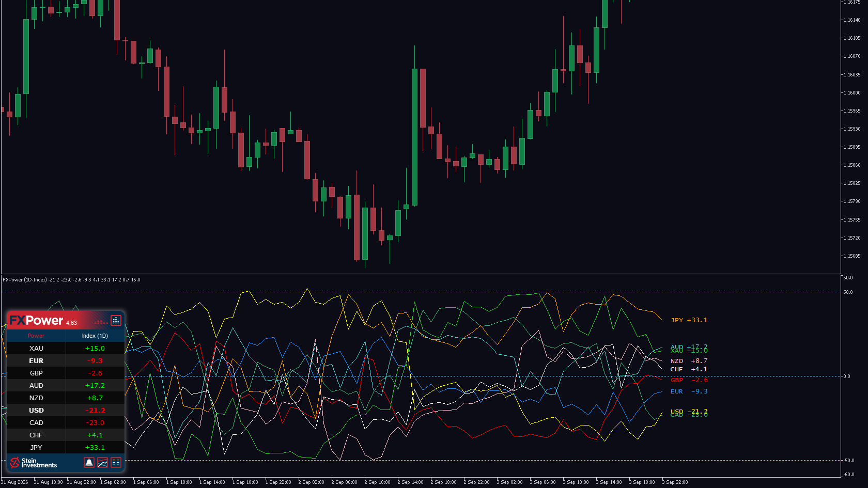
Task: Select the Index (1D) column header
Action: (x=95, y=336)
